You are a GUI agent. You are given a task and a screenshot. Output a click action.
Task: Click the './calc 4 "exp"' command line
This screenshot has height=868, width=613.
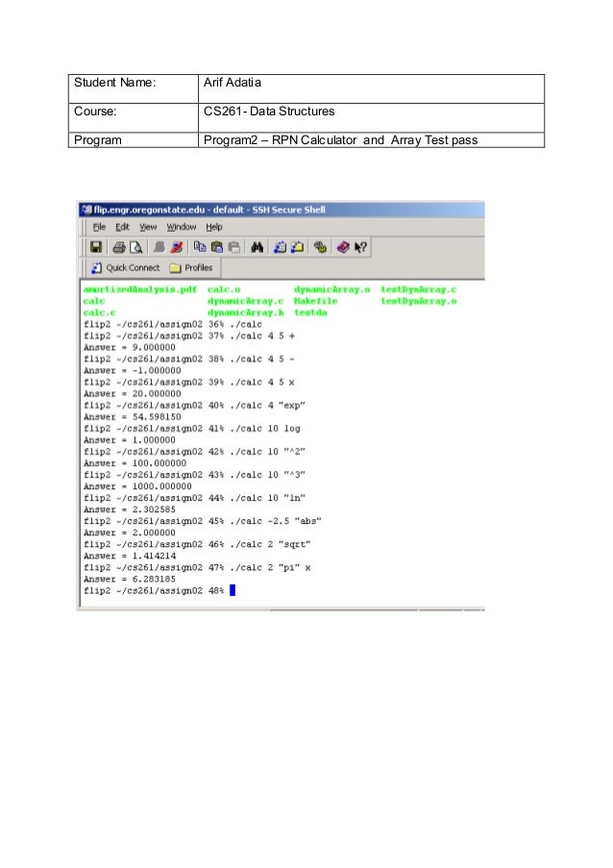[x=194, y=406]
